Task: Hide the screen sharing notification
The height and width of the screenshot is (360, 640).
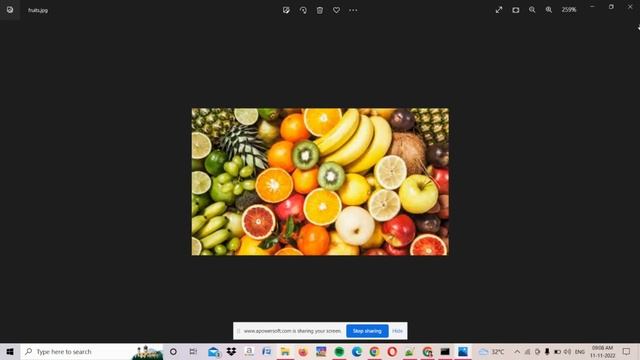Action: (398, 331)
